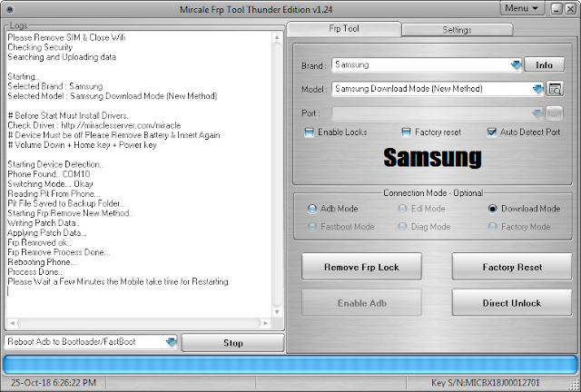The width and height of the screenshot is (581, 392).
Task: Click log line 'Selected Brand : Samsung'
Action: click(54, 86)
